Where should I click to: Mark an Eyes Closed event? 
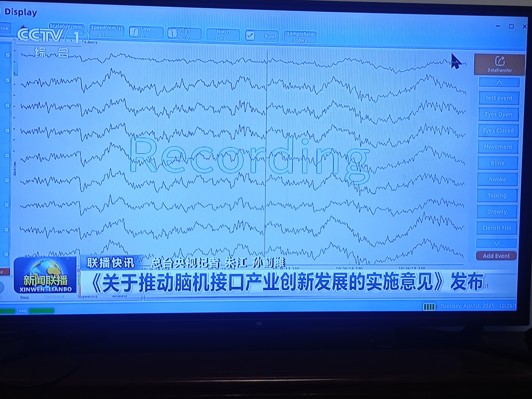pos(498,130)
